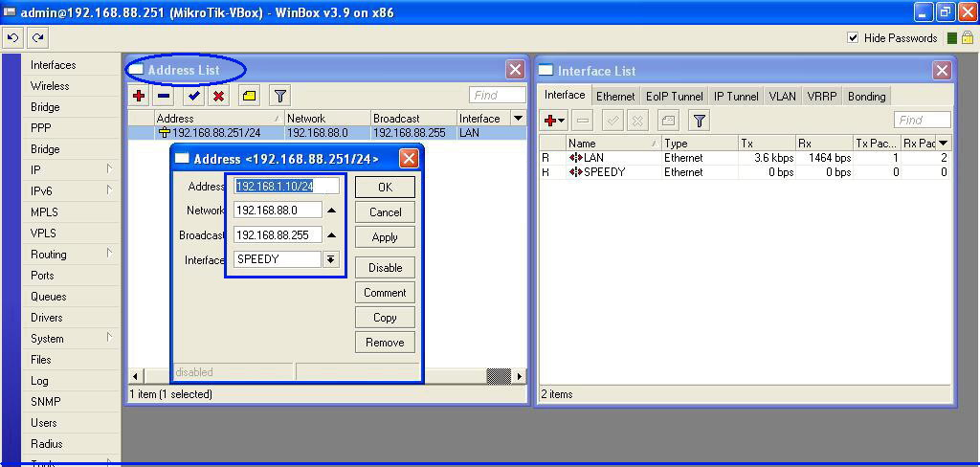The width and height of the screenshot is (980, 467).
Task: Click the undo arrow in main toolbar
Action: 12,38
